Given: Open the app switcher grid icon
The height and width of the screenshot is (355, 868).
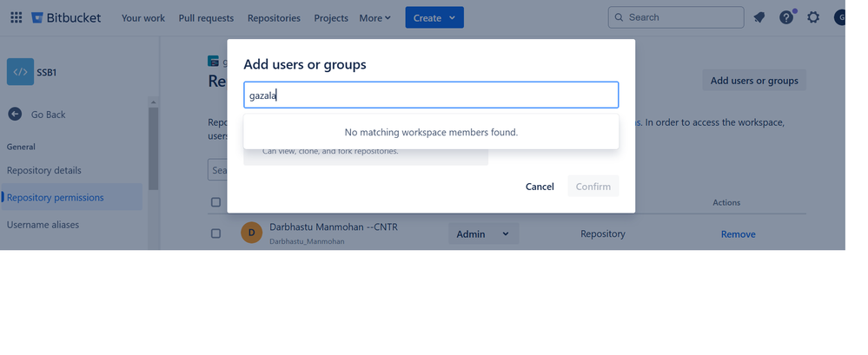Looking at the screenshot, I should (17, 17).
